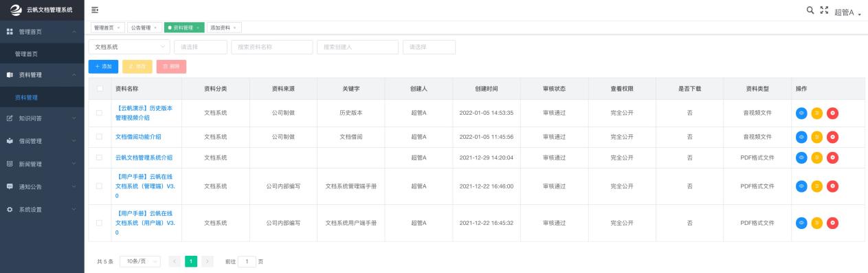Open the 管理首页 submenu item in sidebar
This screenshot has height=273, width=868.
42,53
